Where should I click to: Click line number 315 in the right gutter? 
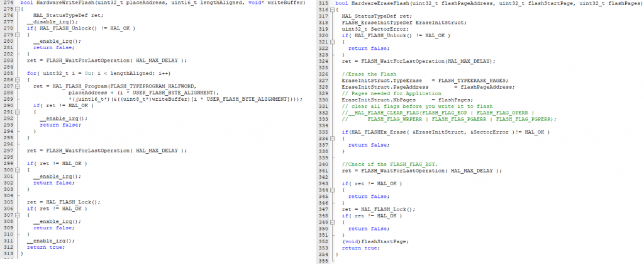(323, 4)
